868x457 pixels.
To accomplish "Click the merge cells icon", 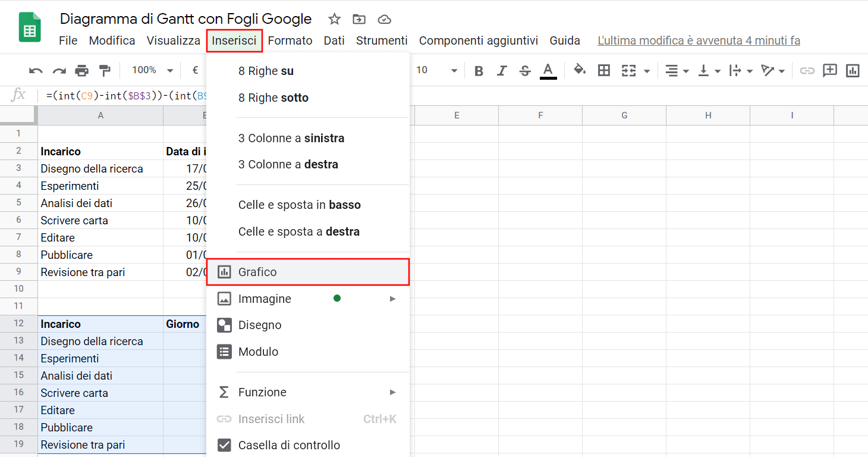I will pos(629,71).
